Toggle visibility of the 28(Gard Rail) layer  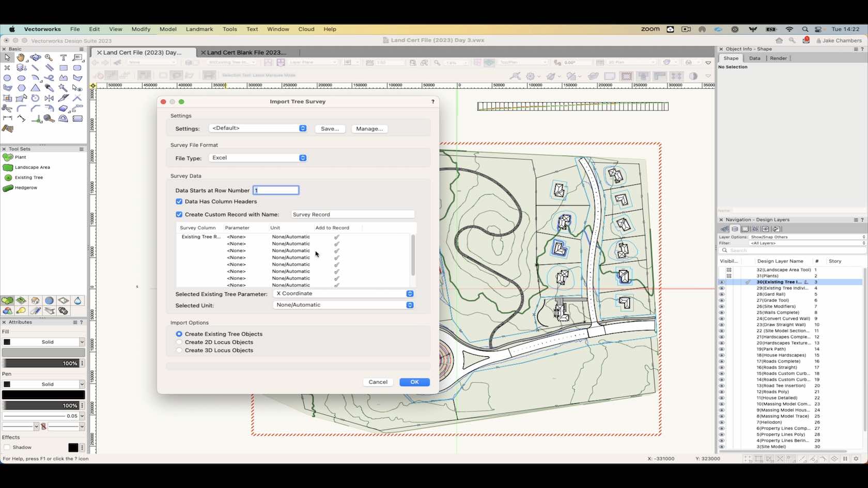pyautogui.click(x=722, y=294)
